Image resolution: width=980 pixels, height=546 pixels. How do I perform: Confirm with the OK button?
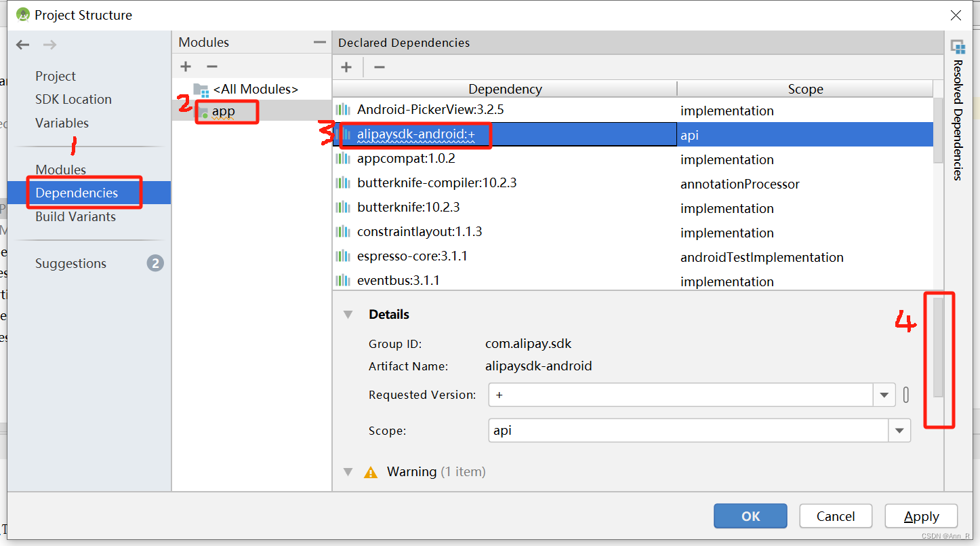point(750,516)
